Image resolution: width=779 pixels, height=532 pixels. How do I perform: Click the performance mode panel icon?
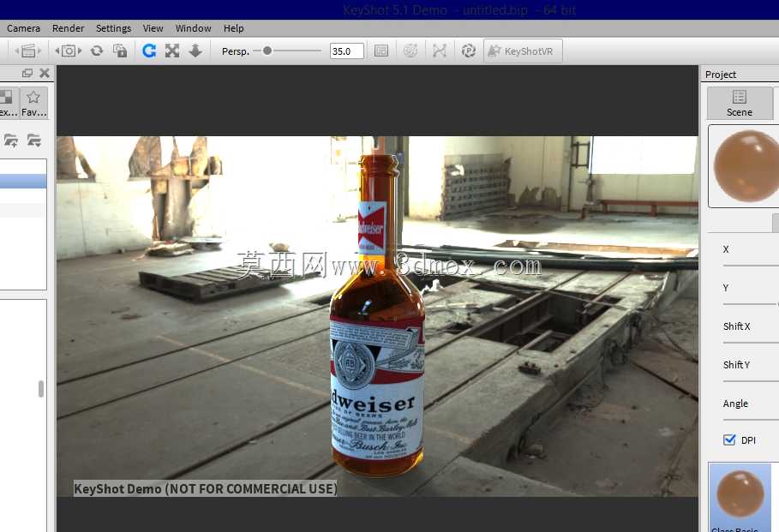381,51
